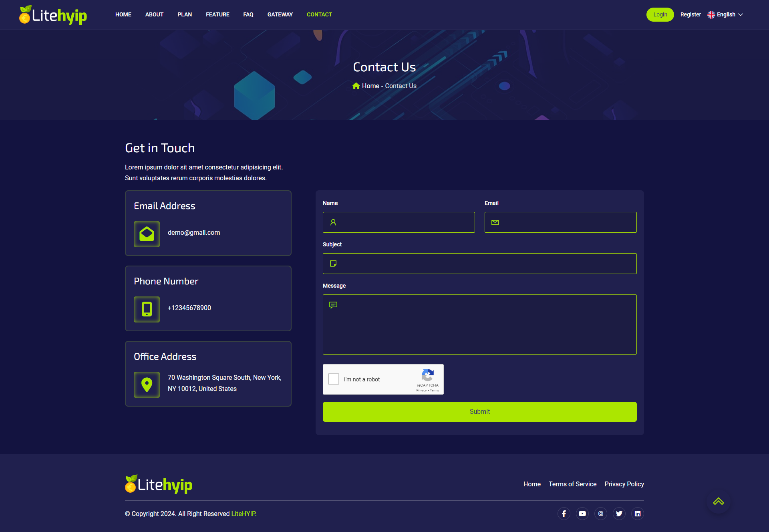769x532 pixels.
Task: Select the FAQ menu tab
Action: tap(248, 14)
